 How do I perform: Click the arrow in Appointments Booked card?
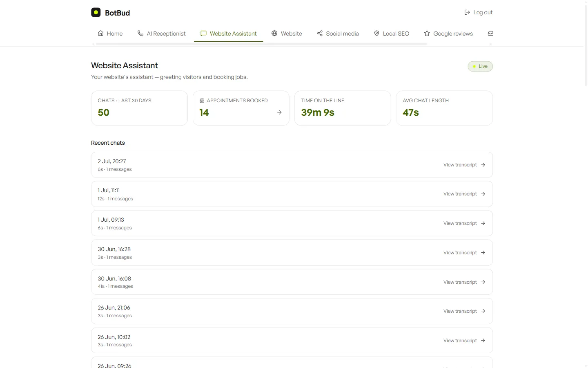279,112
